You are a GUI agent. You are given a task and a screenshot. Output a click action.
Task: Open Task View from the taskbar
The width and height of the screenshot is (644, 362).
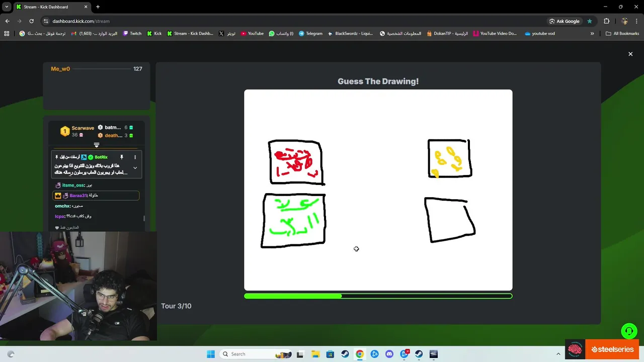point(300,354)
